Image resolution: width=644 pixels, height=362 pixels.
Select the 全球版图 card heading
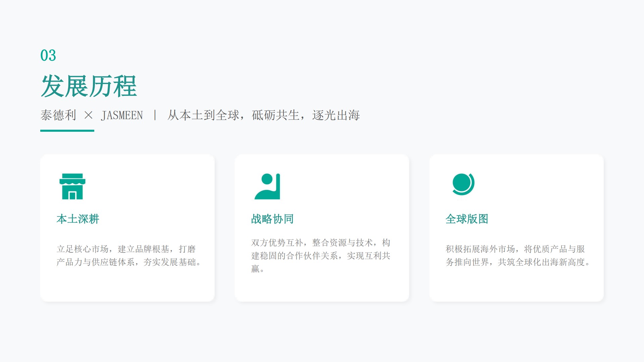[x=467, y=219]
